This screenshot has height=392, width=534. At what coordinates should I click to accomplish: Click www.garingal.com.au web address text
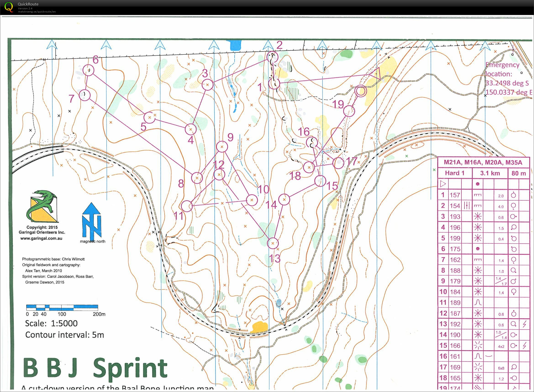pos(42,238)
